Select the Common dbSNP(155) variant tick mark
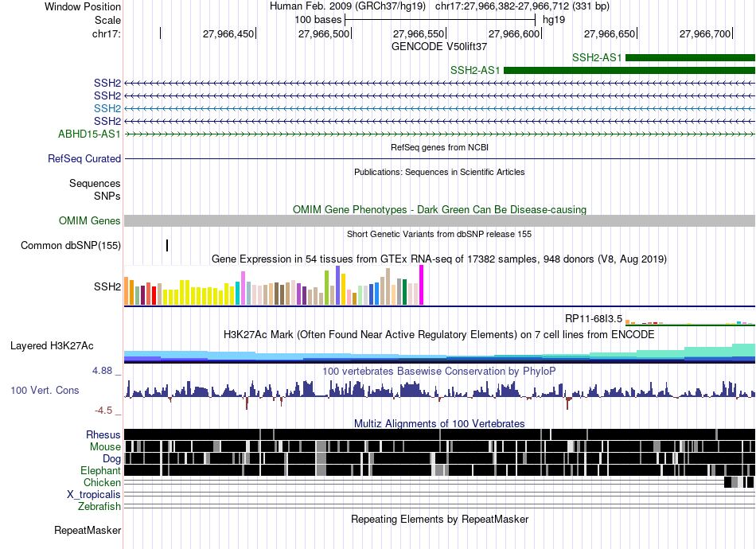The width and height of the screenshot is (756, 549). (x=167, y=245)
